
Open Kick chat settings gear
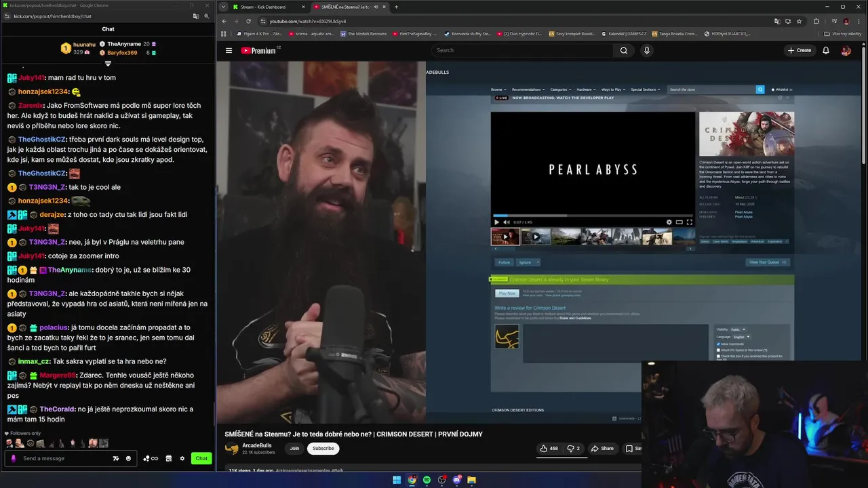pyautogui.click(x=182, y=458)
